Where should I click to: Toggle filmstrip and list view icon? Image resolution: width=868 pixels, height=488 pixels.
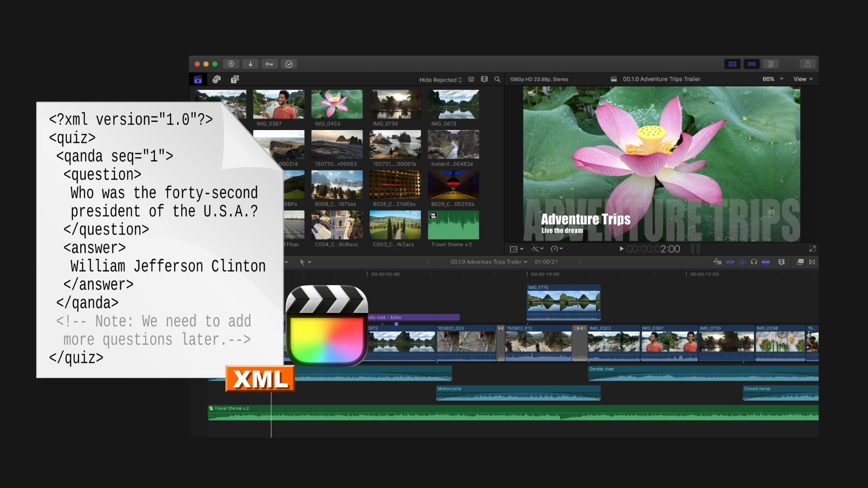click(x=484, y=79)
